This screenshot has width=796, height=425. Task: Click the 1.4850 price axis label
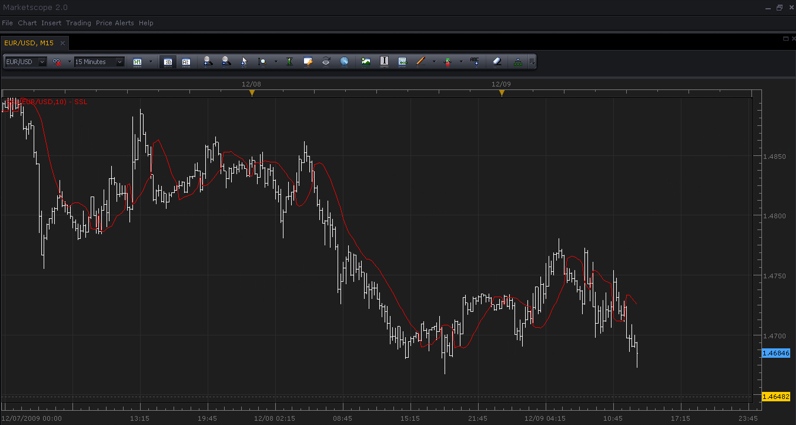(x=774, y=156)
